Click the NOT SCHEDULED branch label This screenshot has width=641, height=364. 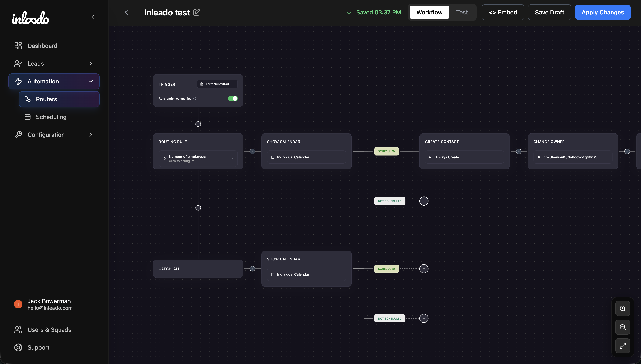coord(389,201)
